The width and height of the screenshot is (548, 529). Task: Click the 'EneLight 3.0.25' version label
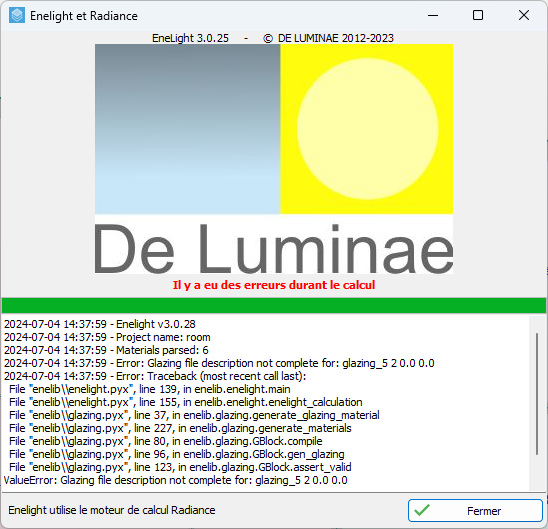(190, 38)
